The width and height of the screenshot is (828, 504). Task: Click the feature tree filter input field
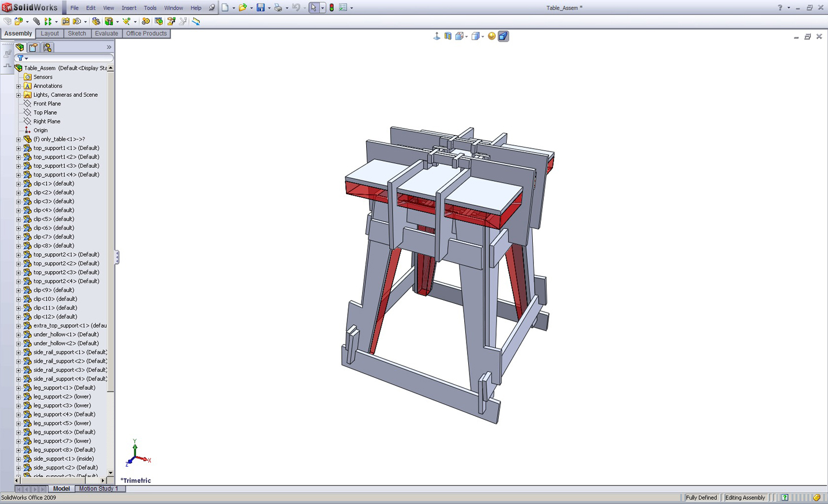(70, 58)
